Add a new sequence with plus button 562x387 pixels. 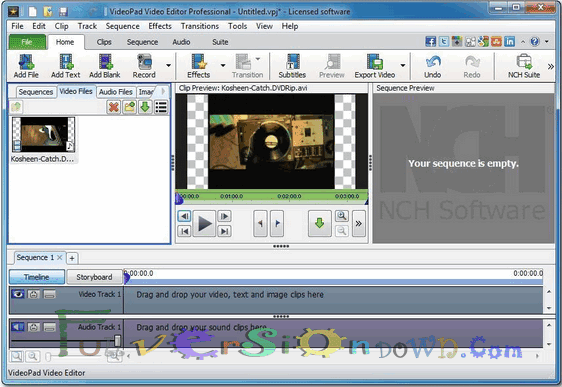tap(72, 258)
